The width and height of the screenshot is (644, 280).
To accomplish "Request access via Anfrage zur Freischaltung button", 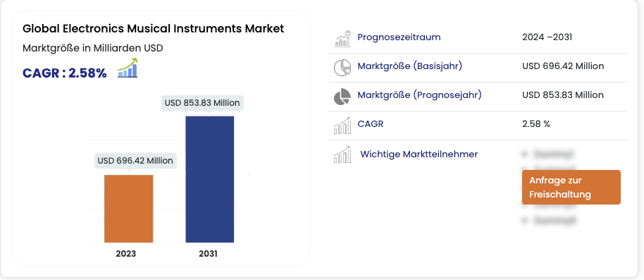I will tap(571, 187).
